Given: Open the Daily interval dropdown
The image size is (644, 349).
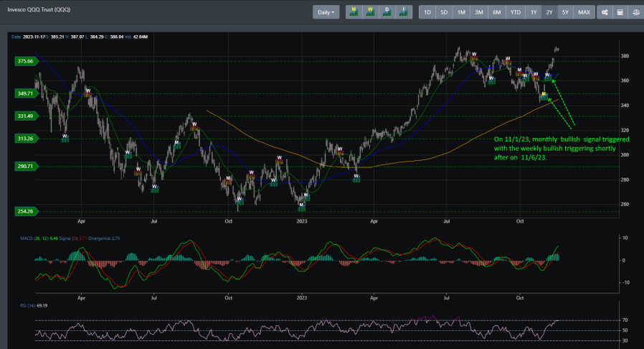Looking at the screenshot, I should [x=326, y=12].
